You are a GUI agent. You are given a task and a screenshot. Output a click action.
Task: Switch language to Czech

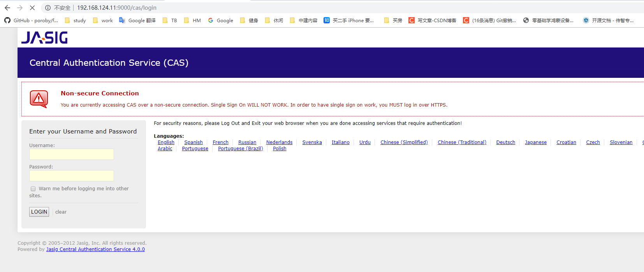pos(593,142)
